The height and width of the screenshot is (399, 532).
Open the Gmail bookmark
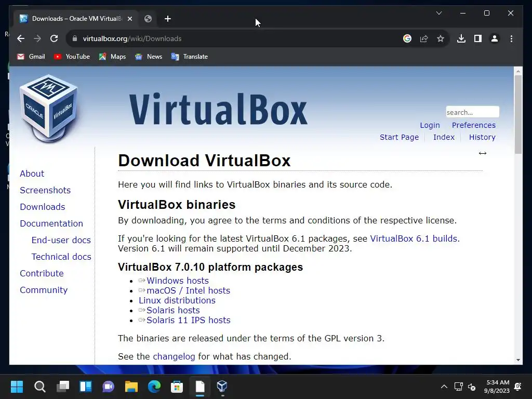(31, 57)
